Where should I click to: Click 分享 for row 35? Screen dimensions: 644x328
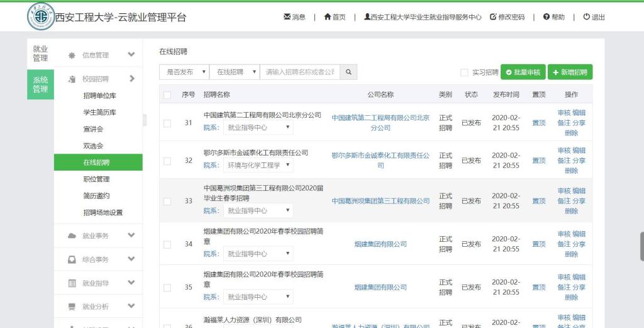[579, 287]
